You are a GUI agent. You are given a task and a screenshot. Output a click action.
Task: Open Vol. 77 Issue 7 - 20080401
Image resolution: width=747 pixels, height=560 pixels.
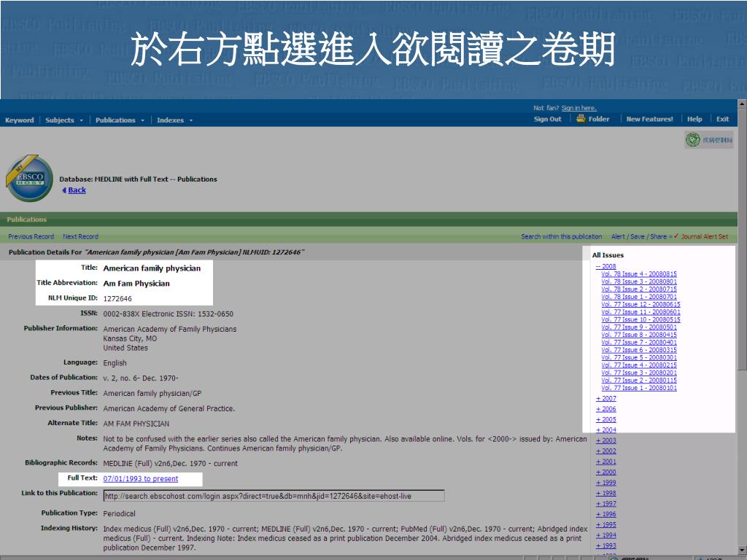(x=639, y=343)
